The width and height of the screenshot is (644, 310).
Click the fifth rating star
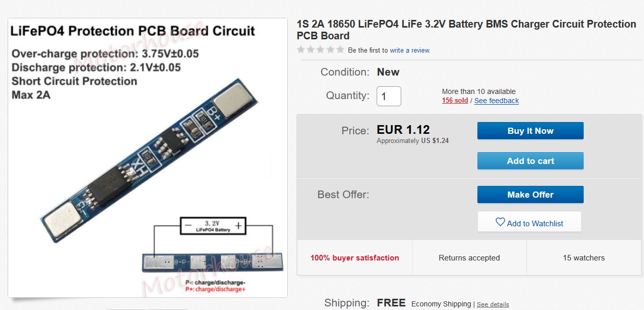pyautogui.click(x=340, y=50)
